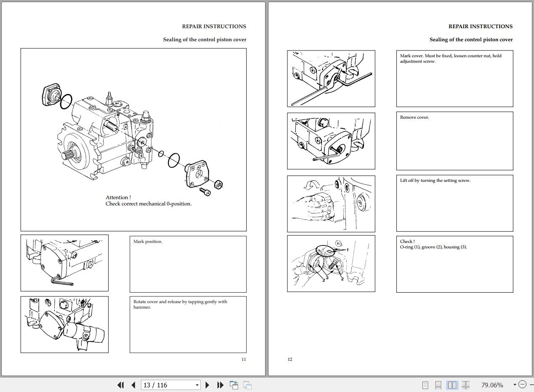
Task: Toggle two-page facing layout
Action: [x=452, y=385]
